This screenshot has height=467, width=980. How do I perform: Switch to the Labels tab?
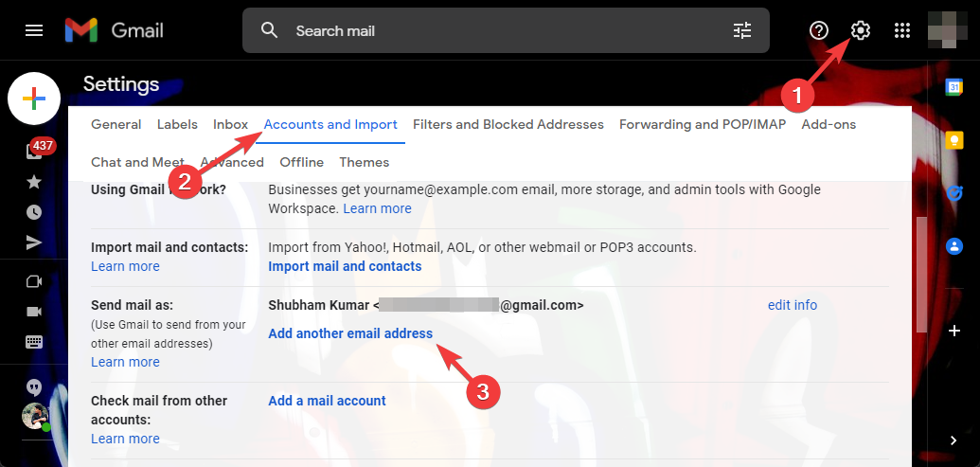[177, 124]
